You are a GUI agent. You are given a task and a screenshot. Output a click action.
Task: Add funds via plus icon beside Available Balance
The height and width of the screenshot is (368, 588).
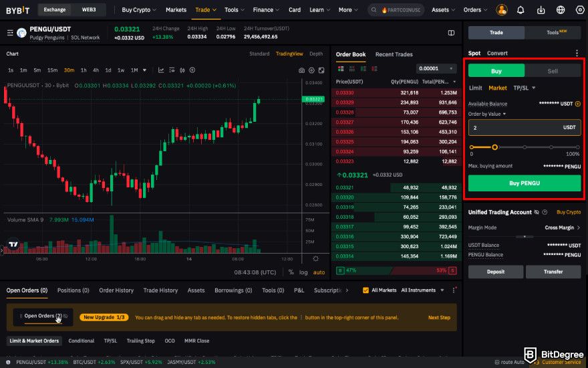(x=578, y=104)
